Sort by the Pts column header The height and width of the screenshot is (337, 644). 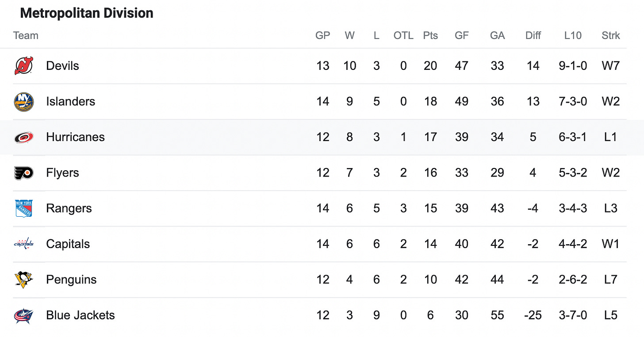(430, 35)
